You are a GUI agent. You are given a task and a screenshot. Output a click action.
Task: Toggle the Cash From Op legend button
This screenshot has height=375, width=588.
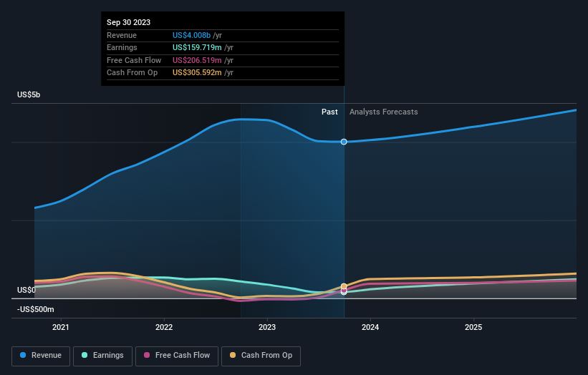(261, 356)
